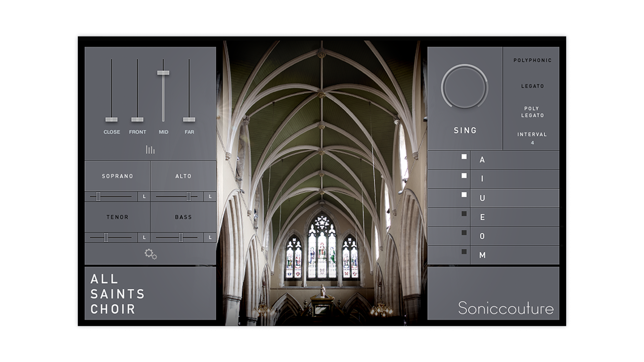This screenshot has height=362, width=644.
Task: Click the Interval value 4
Action: coord(532,143)
